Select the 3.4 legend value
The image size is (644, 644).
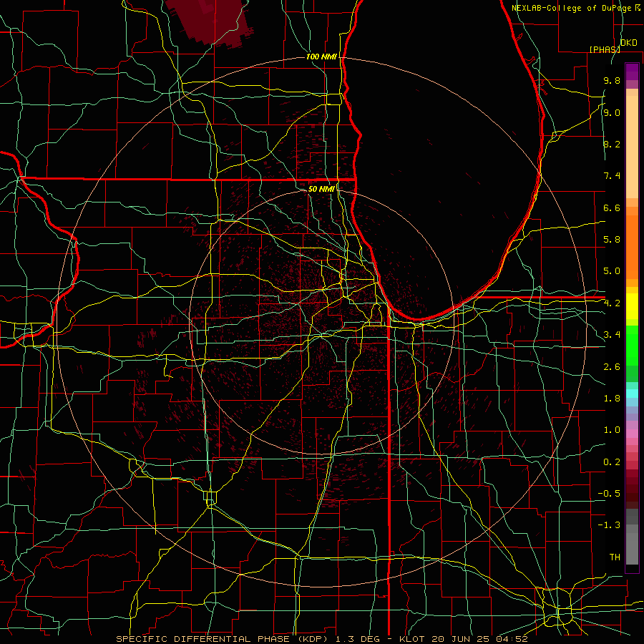[x=612, y=335]
